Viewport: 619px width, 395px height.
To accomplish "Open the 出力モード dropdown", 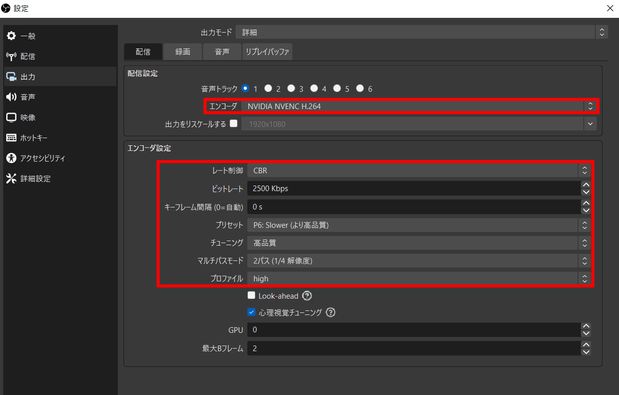I will [421, 32].
